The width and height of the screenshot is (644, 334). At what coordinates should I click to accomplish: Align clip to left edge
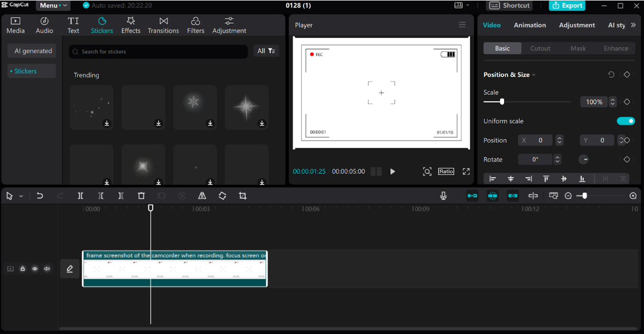[x=492, y=178]
